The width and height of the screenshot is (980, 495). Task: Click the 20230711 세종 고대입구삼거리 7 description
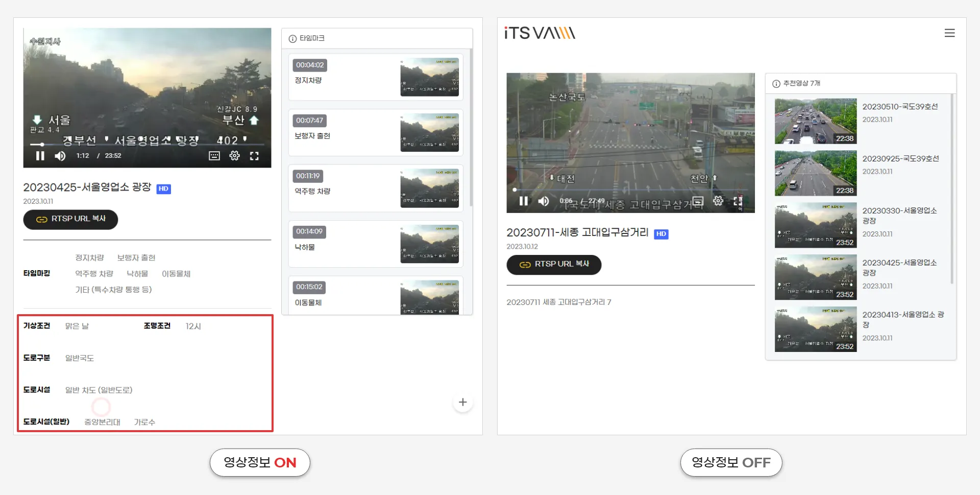(559, 302)
